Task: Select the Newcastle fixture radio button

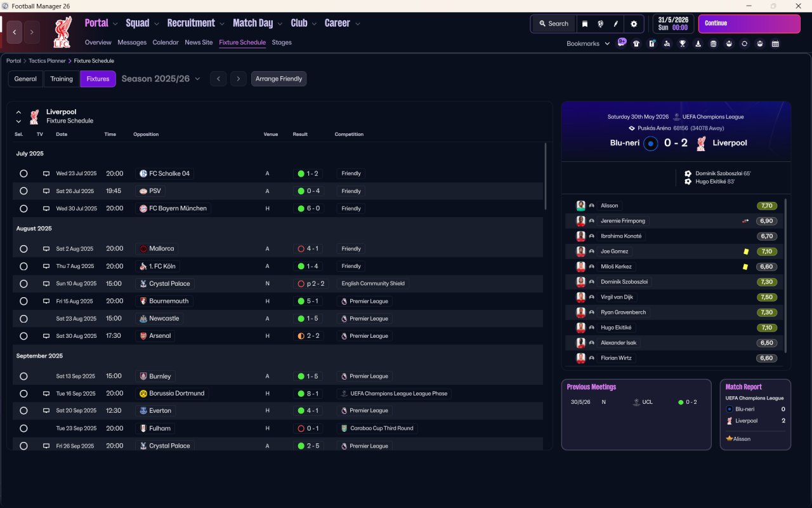Action: pyautogui.click(x=23, y=319)
